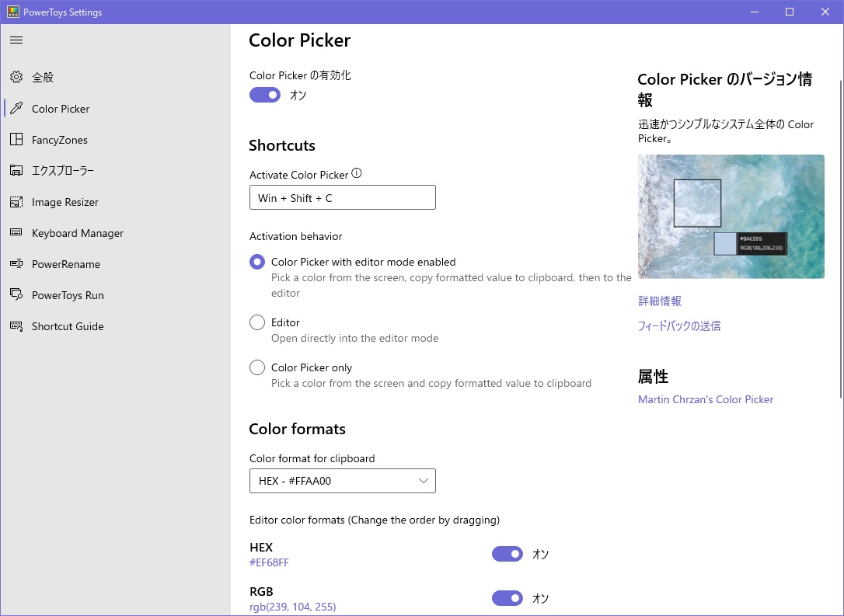Click the Color Picker preview image
This screenshot has height=616, width=844.
pos(731,216)
